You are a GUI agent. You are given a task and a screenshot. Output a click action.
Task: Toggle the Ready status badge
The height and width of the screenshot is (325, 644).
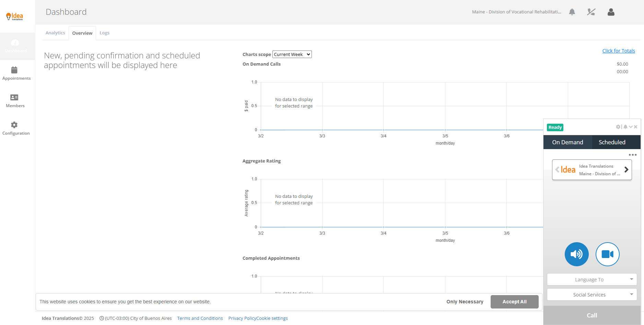pyautogui.click(x=555, y=127)
